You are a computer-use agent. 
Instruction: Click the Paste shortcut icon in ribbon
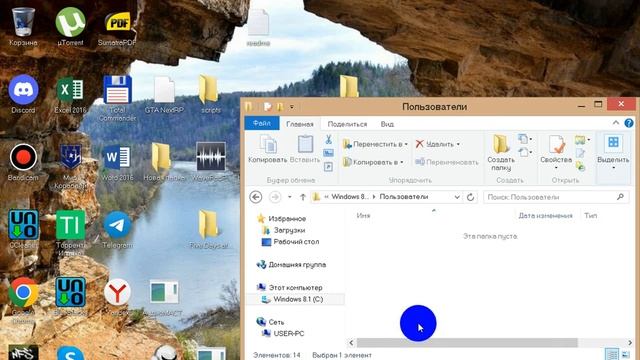coord(329,167)
